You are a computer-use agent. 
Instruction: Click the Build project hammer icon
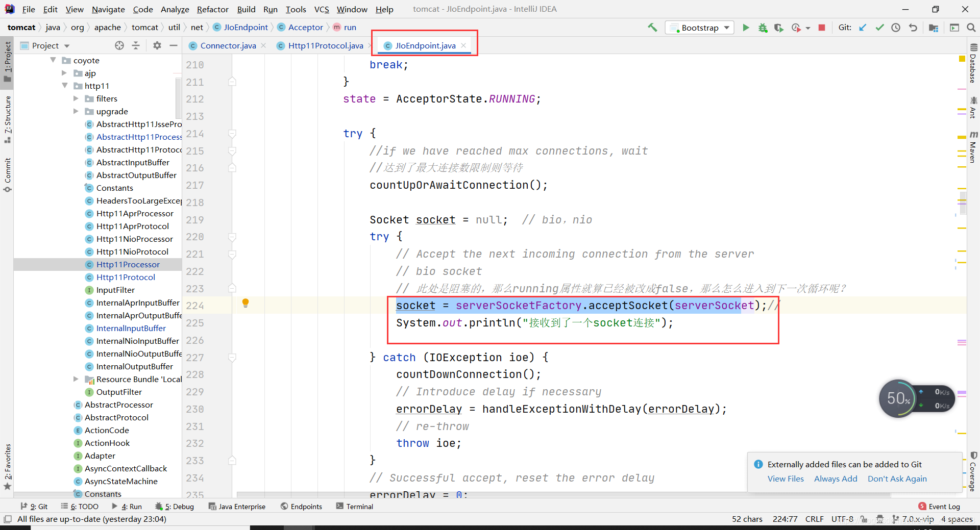(x=652, y=28)
